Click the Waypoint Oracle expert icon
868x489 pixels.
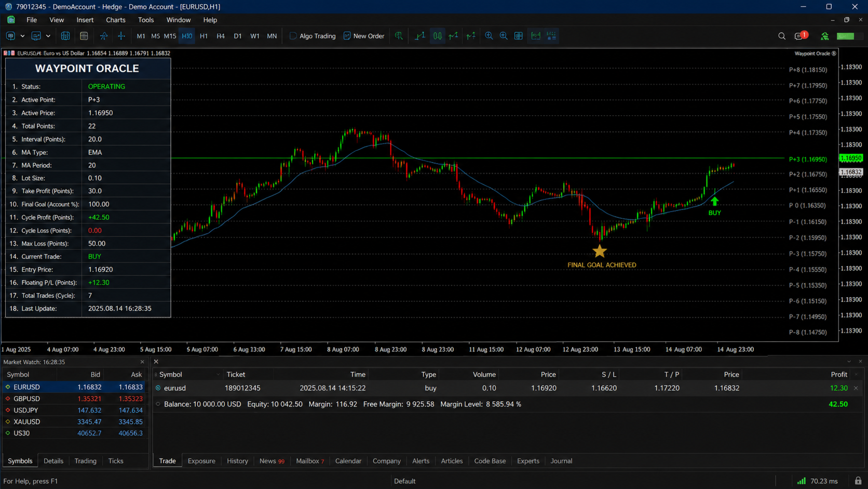click(834, 54)
